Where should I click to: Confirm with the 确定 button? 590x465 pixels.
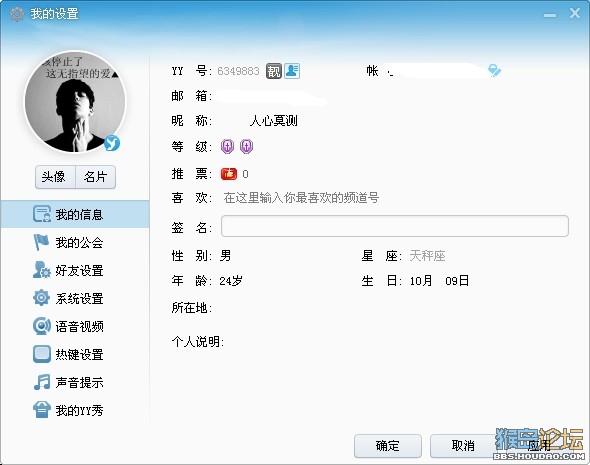pyautogui.click(x=388, y=446)
